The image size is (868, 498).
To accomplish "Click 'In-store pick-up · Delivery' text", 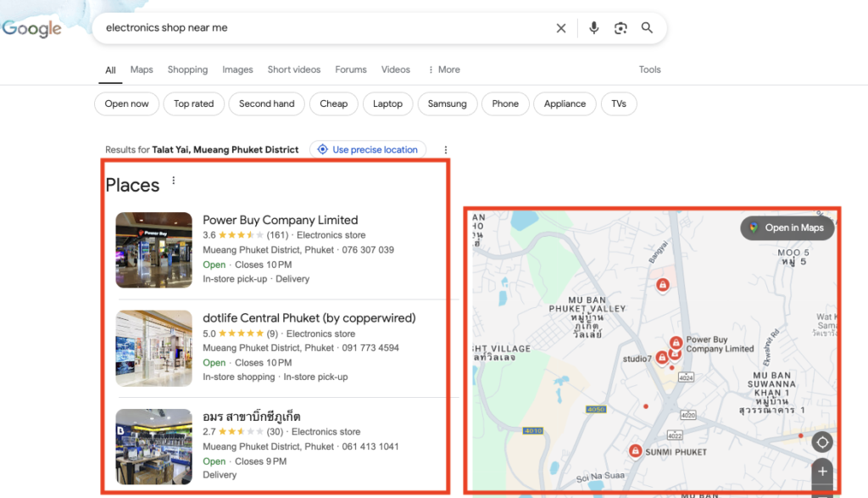I will [x=256, y=278].
